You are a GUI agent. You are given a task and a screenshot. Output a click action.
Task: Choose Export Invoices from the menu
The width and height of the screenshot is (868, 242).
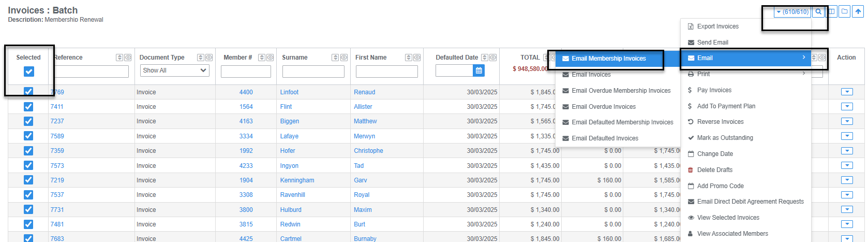pyautogui.click(x=746, y=26)
